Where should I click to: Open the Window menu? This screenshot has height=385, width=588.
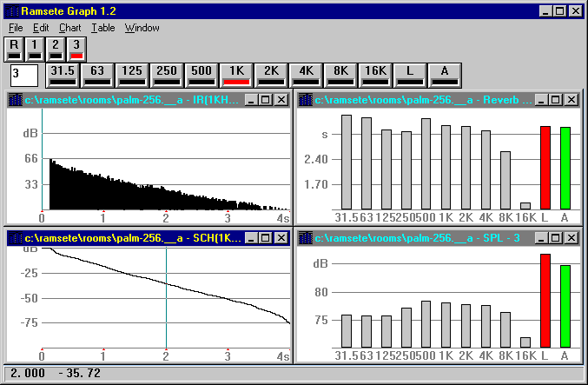(142, 28)
